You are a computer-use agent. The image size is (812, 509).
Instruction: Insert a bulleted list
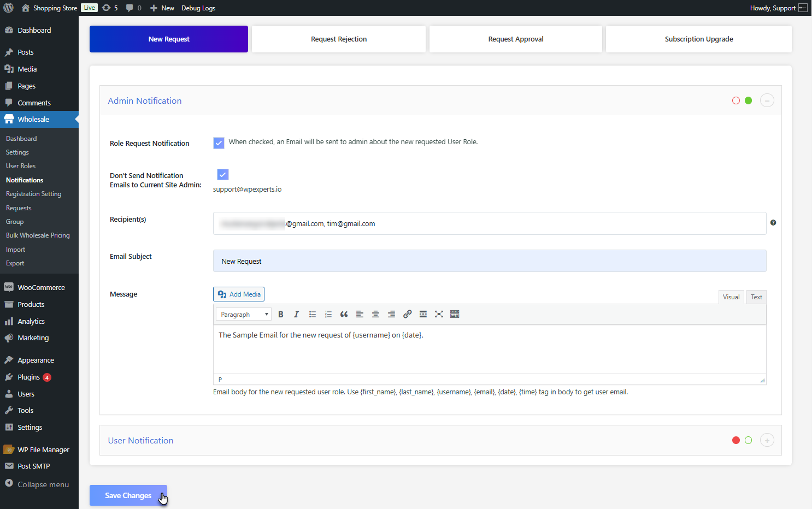313,314
